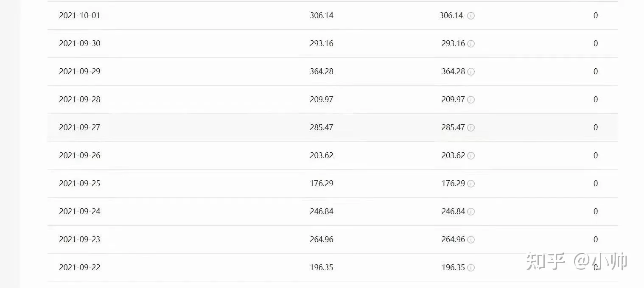Click the 2021-09-23 date cell
Screen dimensions: 644x288
80,240
